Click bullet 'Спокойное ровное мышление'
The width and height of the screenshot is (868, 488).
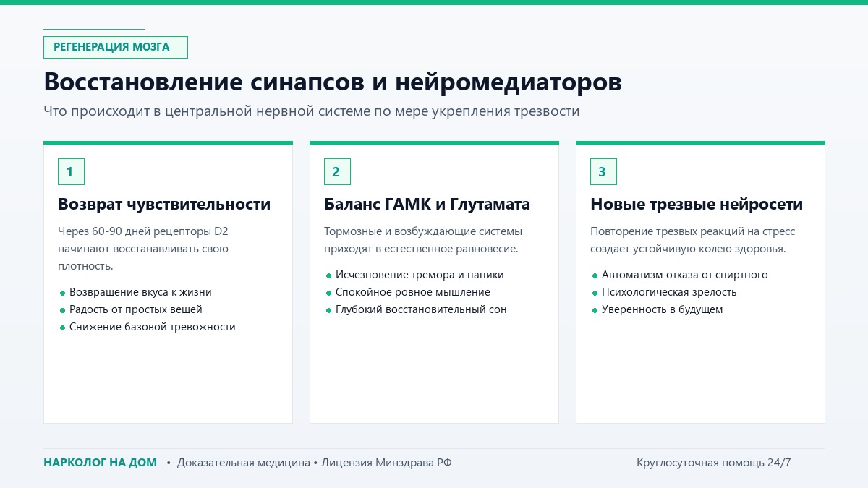(x=413, y=292)
